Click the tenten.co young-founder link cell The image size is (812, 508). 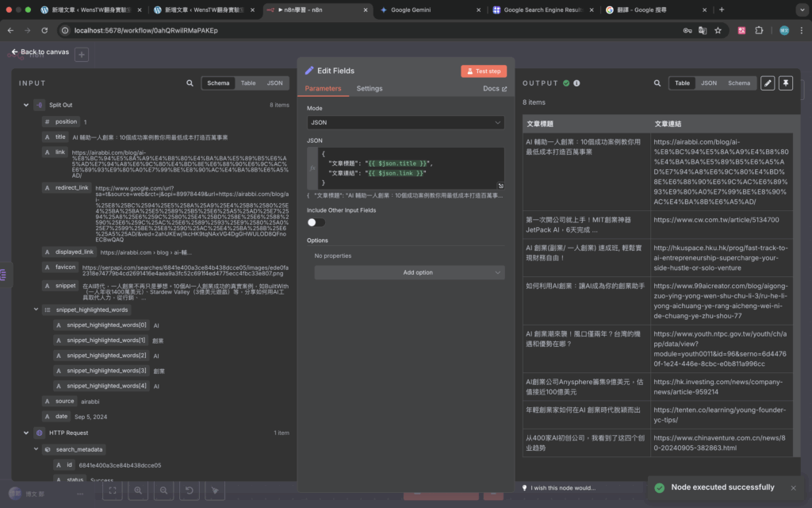[x=722, y=414]
